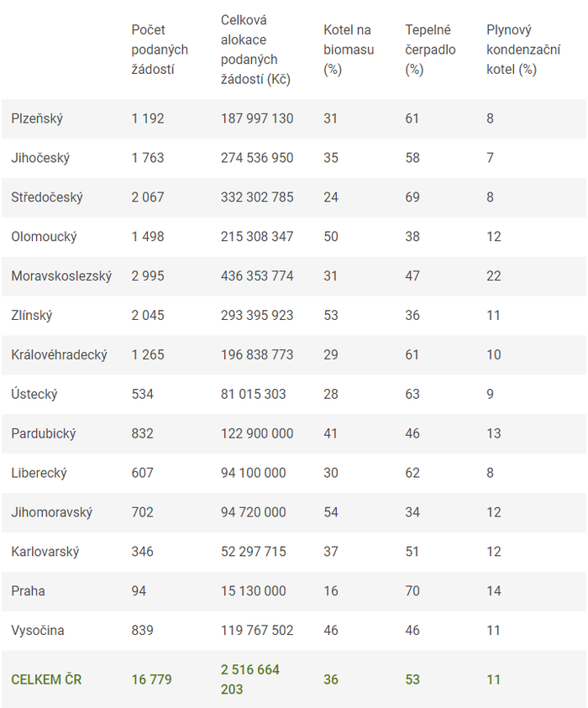Select the Liberecký row label

[x=40, y=474]
